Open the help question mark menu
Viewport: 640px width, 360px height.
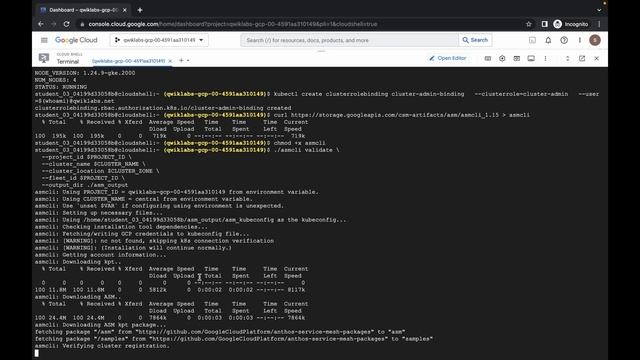(x=564, y=40)
